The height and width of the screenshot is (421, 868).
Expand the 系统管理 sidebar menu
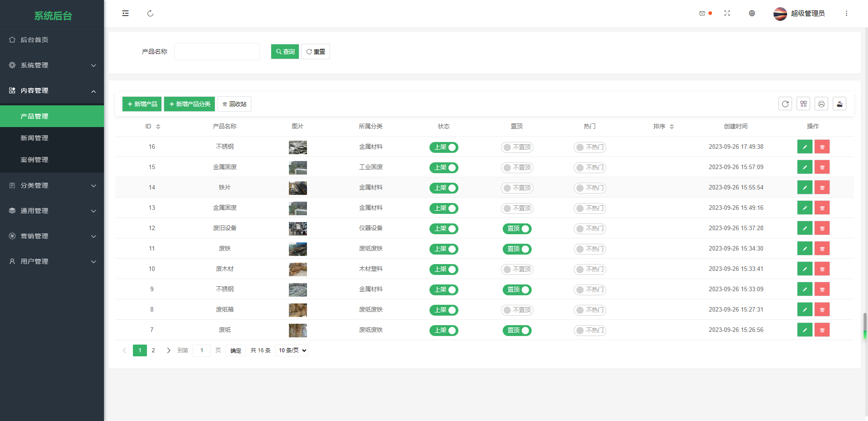[x=52, y=65]
